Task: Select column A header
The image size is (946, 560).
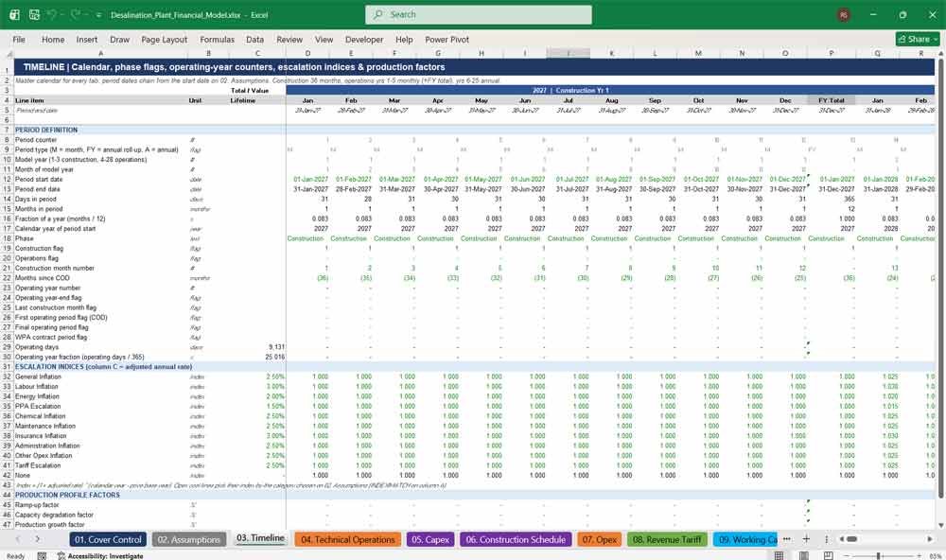Action: click(100, 53)
